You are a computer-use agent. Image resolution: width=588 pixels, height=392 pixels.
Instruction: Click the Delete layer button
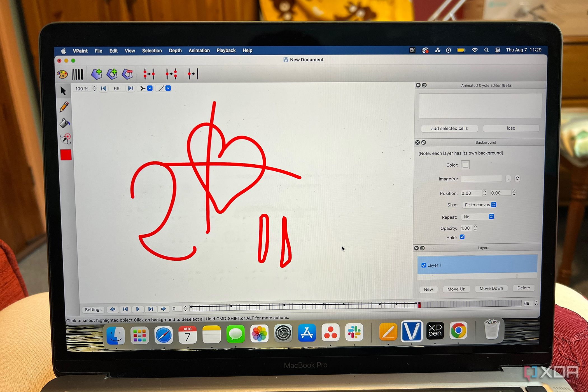click(524, 288)
